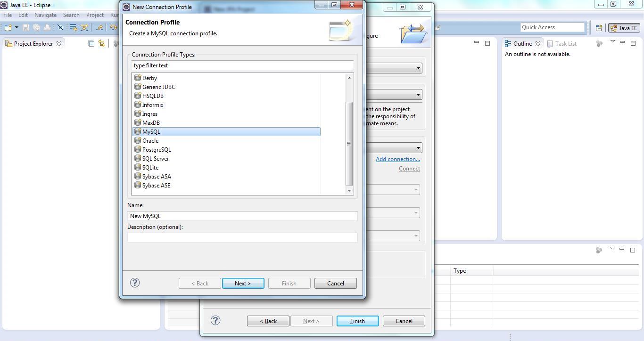
Task: Click the Print toolbar icon
Action: coord(47,27)
